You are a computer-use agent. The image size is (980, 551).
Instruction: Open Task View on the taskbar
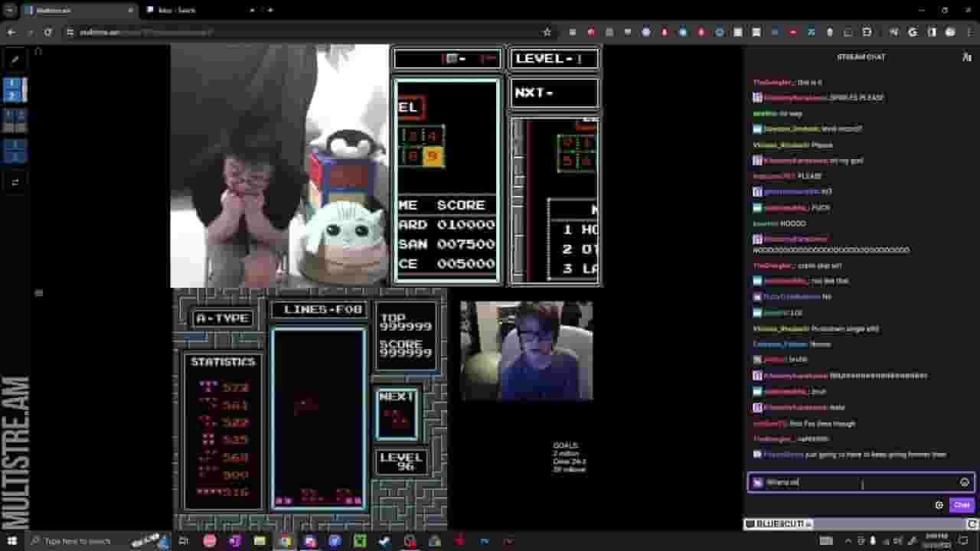184,541
